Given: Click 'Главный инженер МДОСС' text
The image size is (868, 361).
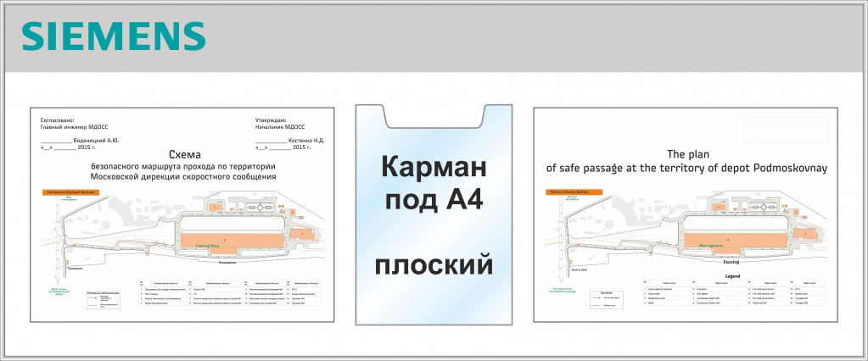Looking at the screenshot, I should pyautogui.click(x=72, y=126).
